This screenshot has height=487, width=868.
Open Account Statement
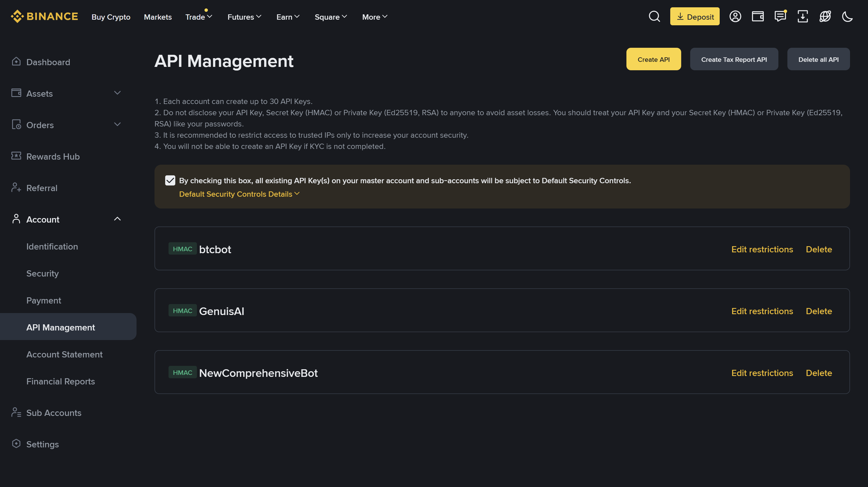[64, 354]
